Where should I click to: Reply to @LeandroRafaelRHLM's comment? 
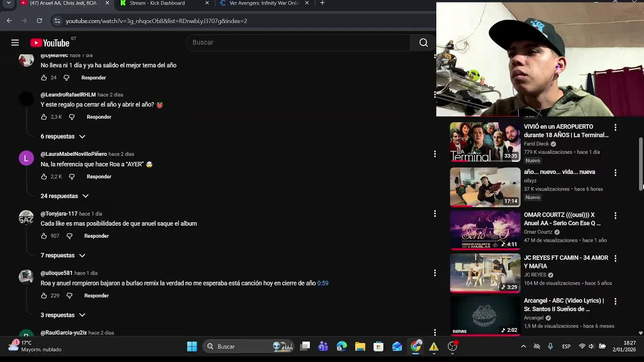click(99, 117)
